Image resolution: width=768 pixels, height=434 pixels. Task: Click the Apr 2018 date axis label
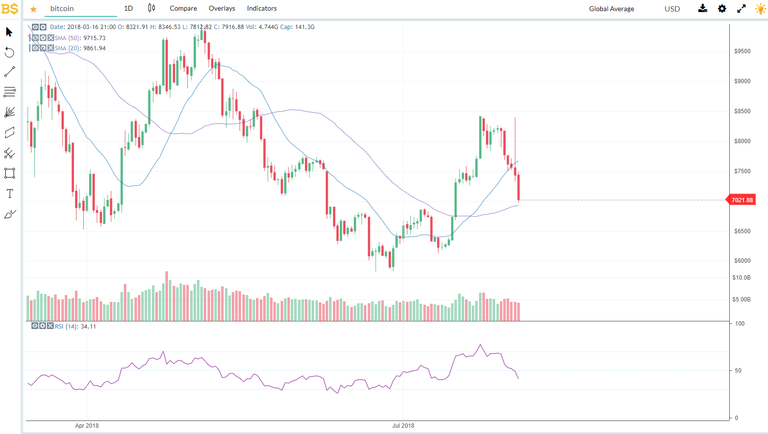click(87, 426)
